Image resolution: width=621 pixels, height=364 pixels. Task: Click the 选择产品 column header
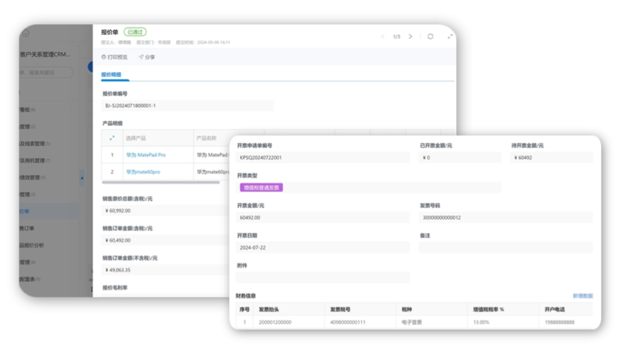point(135,138)
